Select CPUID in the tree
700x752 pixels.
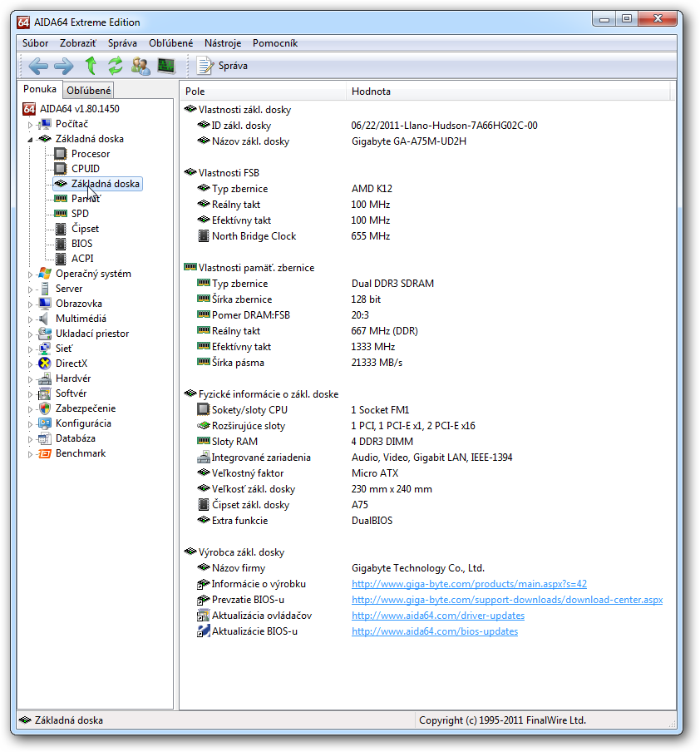[86, 169]
